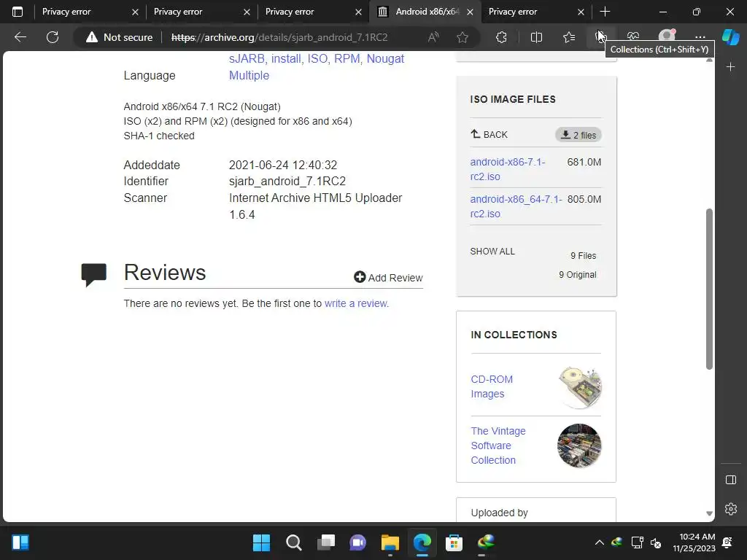Screen dimensions: 747x560
Task: Open the Nougat topic link
Action: pos(385,58)
